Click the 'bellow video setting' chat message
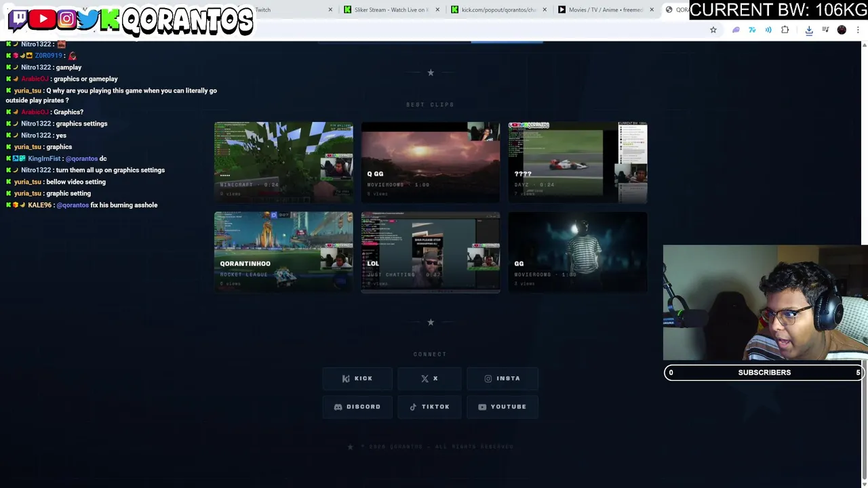 point(76,182)
